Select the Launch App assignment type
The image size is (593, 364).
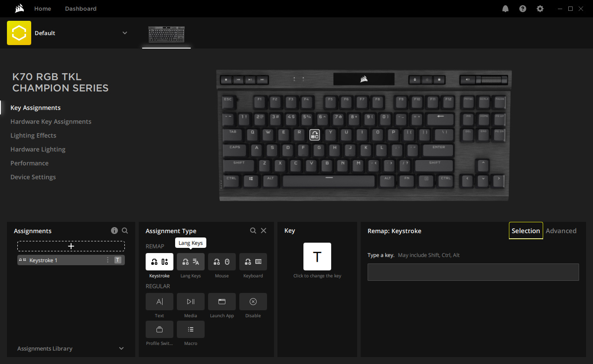[x=222, y=302]
